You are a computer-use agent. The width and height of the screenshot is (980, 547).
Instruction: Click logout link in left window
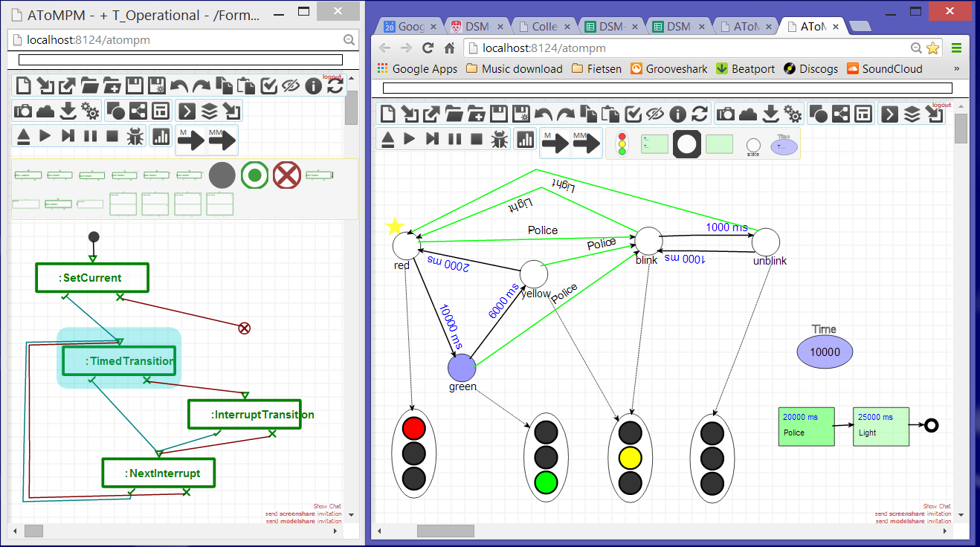[x=331, y=77]
